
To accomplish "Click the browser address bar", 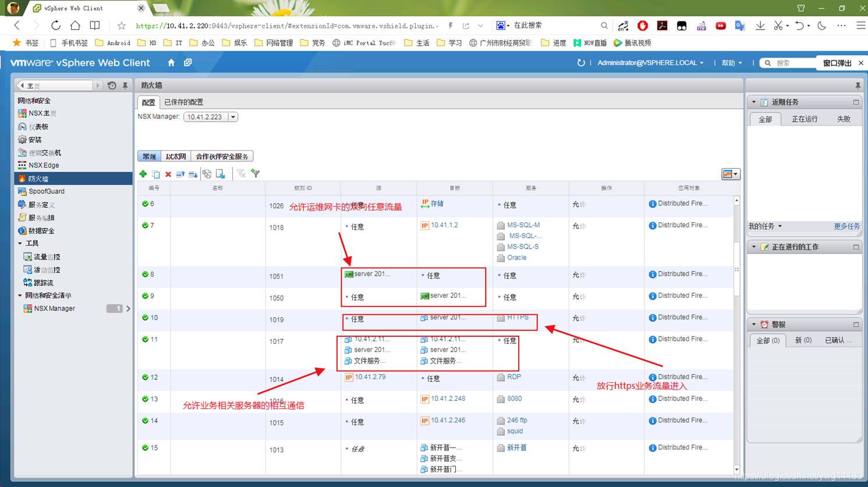I will tap(285, 26).
